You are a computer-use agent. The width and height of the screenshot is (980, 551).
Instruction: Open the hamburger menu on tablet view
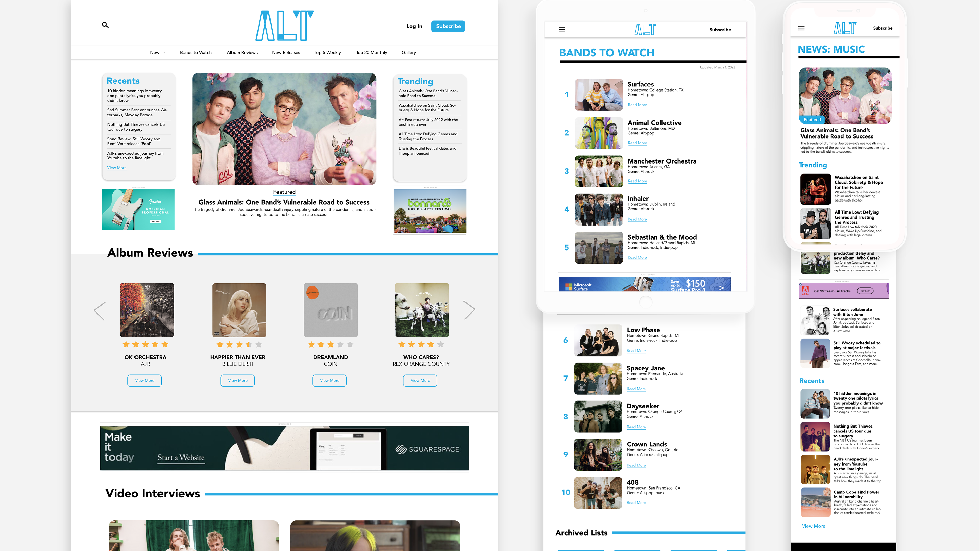(x=562, y=30)
